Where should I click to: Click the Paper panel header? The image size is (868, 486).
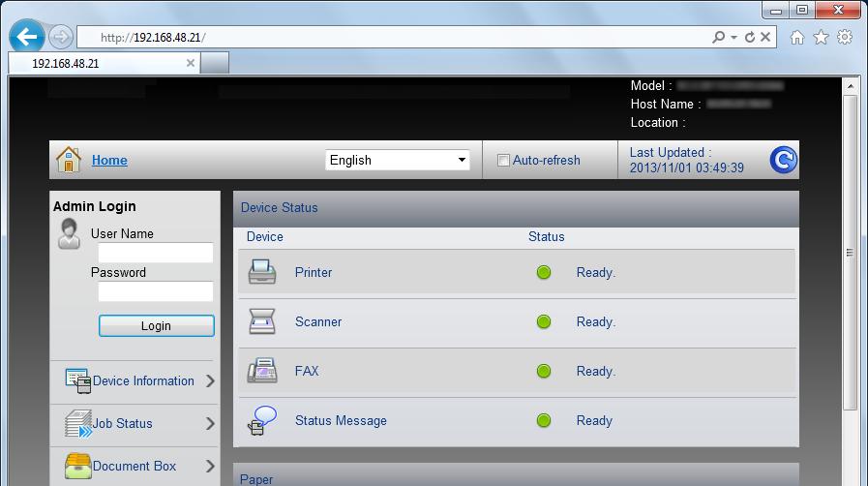[x=516, y=475]
